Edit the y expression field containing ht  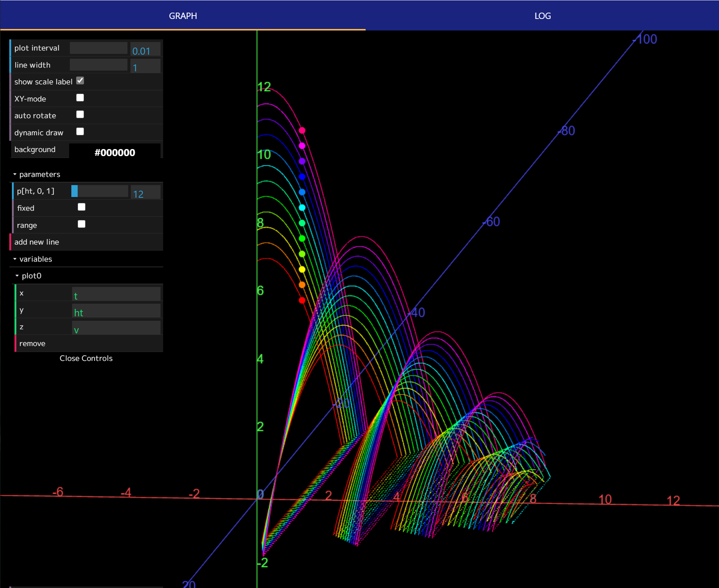click(x=116, y=311)
